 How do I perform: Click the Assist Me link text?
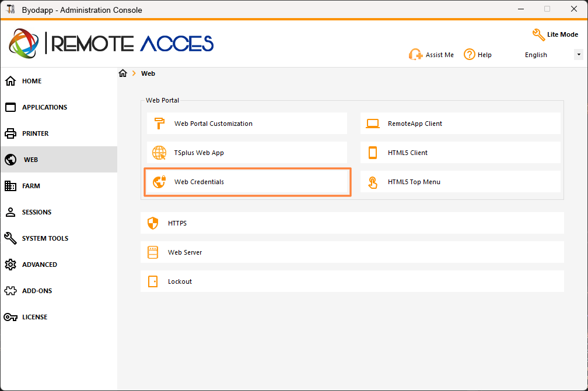click(439, 55)
